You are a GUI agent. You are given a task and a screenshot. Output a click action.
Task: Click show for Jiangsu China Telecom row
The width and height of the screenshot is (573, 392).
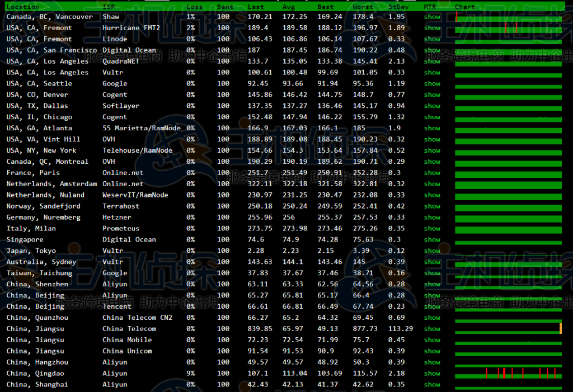click(432, 328)
